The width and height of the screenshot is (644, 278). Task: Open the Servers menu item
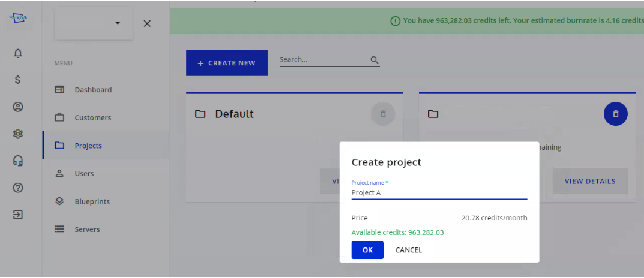tap(87, 229)
